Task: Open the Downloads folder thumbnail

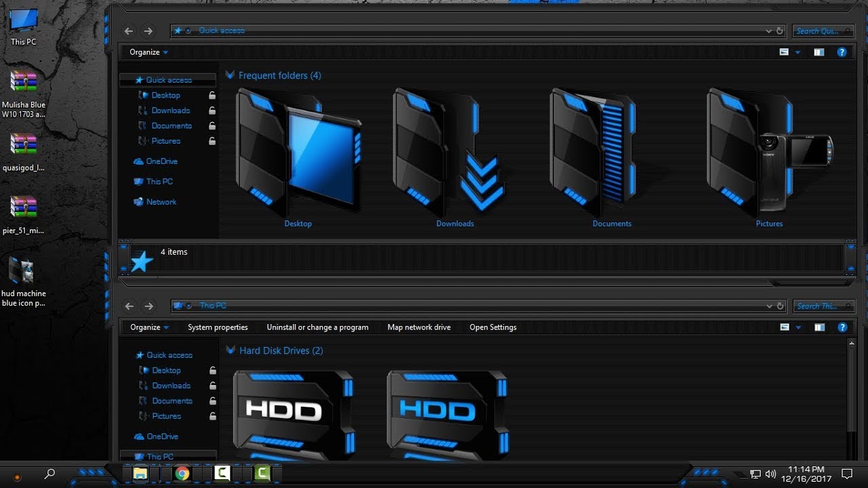Action: pos(454,156)
